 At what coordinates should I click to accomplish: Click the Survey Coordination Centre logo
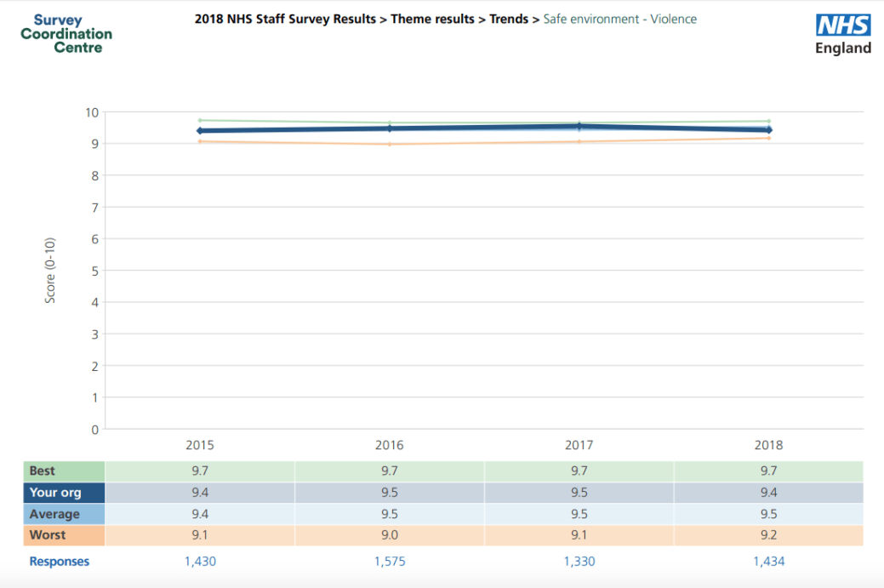pyautogui.click(x=66, y=34)
